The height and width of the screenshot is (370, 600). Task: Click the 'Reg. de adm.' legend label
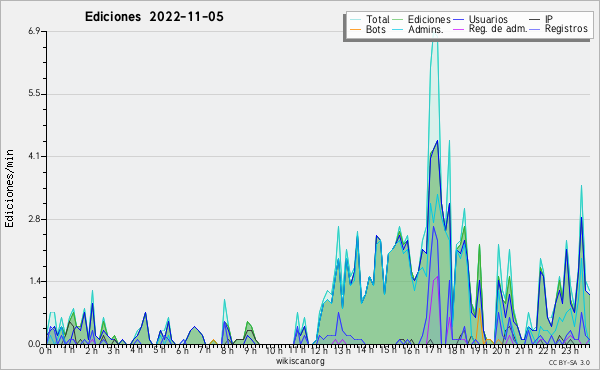tap(498, 29)
